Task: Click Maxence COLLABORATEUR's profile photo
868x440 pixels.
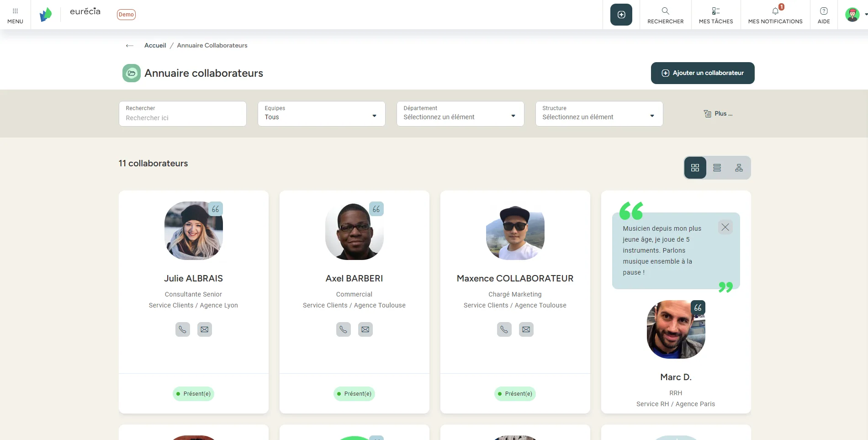Action: click(515, 231)
